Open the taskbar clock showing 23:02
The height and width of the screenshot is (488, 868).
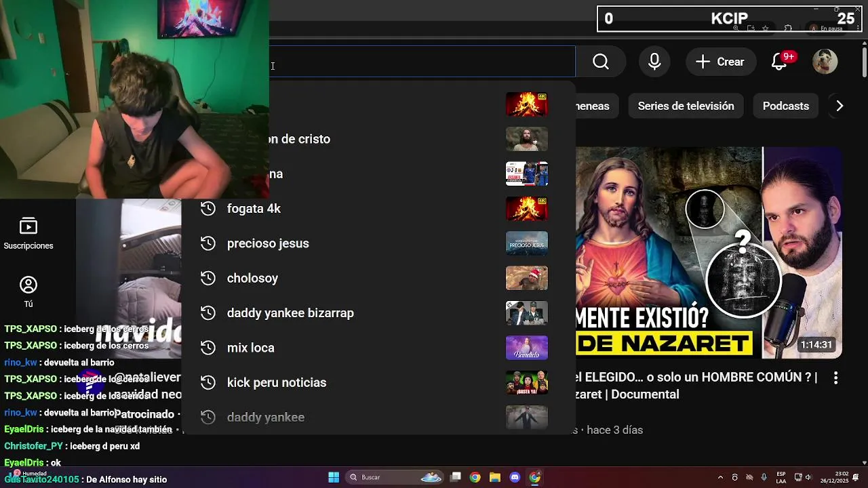(x=834, y=477)
